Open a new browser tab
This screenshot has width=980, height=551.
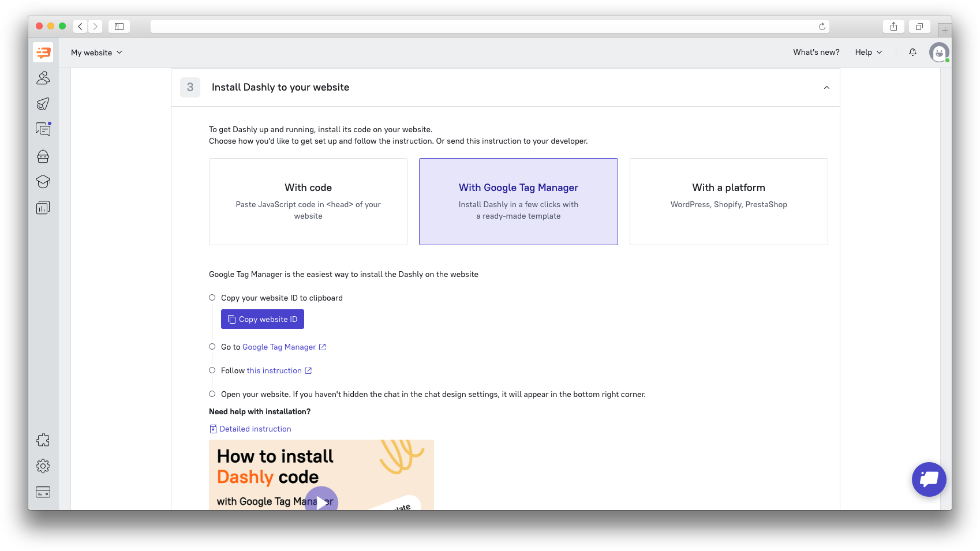[945, 29]
